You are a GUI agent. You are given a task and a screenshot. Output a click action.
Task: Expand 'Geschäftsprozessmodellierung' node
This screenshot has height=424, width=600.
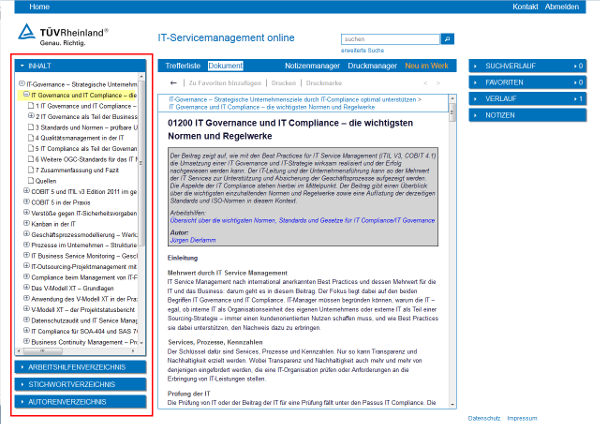26,233
